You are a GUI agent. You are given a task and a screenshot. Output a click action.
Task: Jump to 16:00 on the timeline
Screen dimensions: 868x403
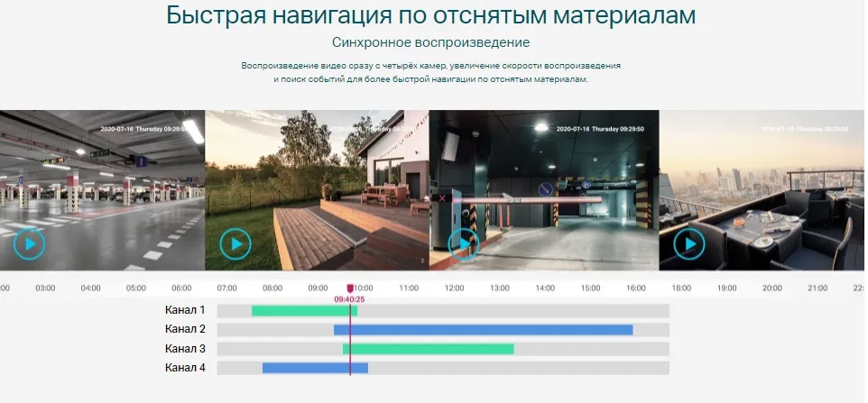click(x=635, y=289)
